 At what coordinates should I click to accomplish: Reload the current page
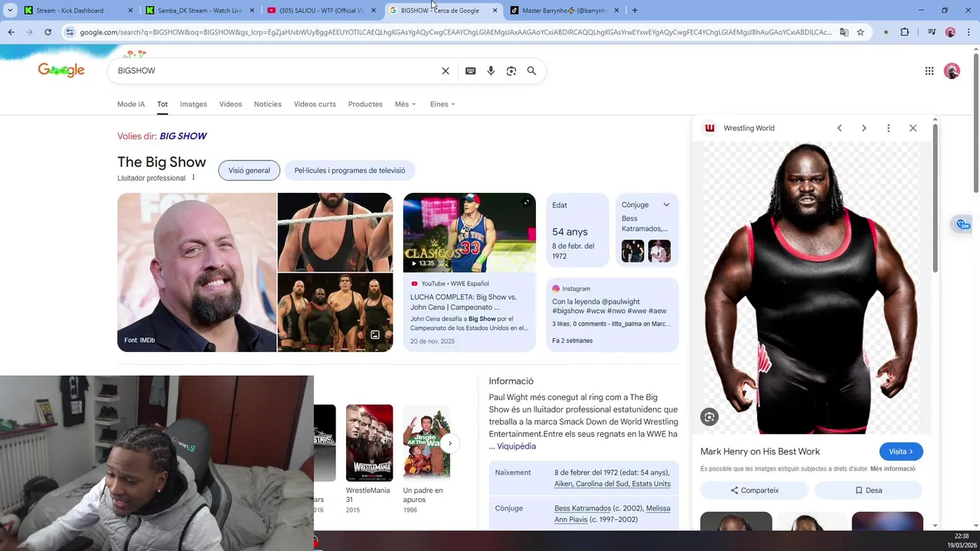47,32
